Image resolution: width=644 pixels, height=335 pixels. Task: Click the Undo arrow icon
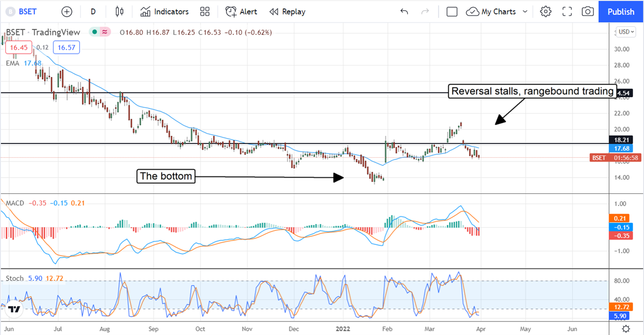[404, 11]
